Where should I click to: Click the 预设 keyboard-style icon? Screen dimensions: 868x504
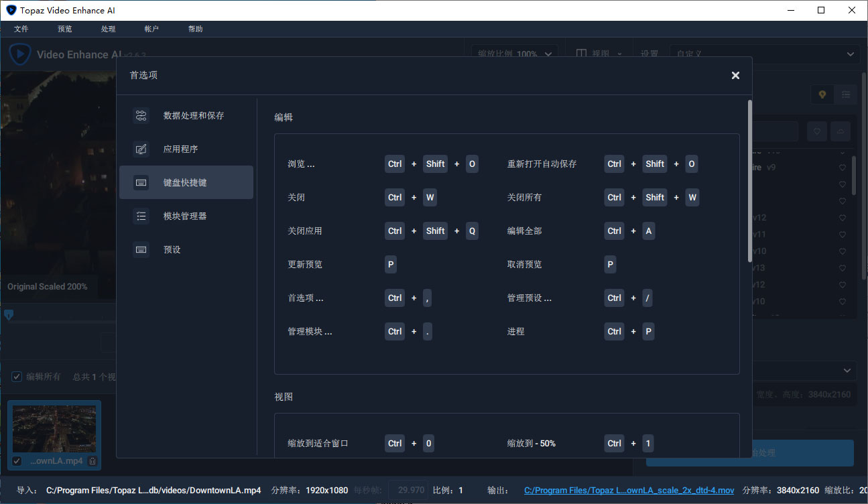(x=141, y=250)
